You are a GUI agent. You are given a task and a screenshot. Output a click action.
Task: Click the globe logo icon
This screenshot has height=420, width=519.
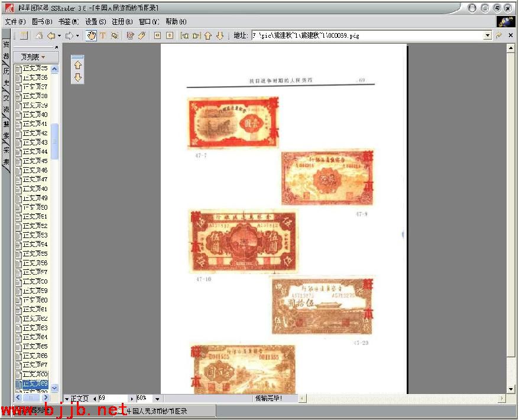pos(505,22)
